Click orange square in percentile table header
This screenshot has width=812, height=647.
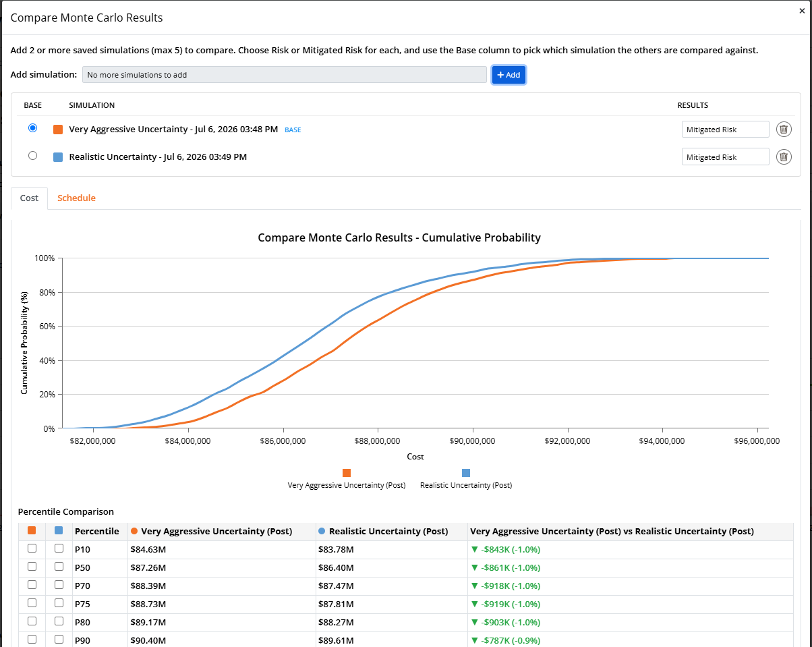point(32,531)
